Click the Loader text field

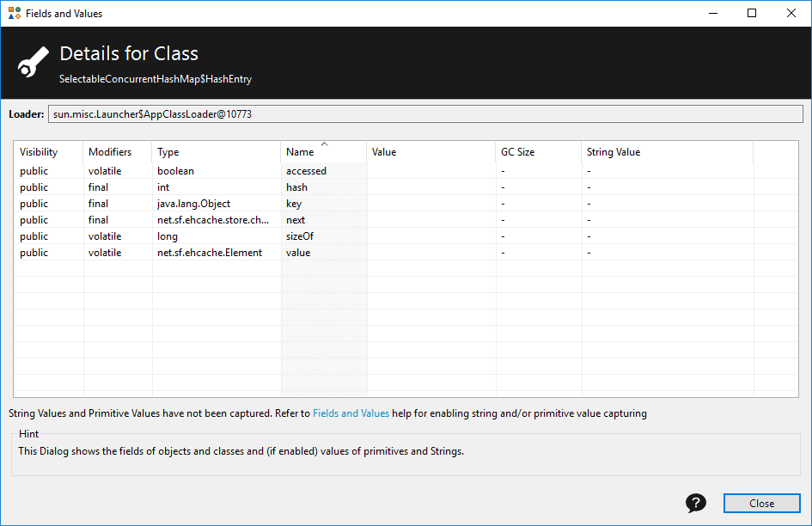(x=425, y=114)
